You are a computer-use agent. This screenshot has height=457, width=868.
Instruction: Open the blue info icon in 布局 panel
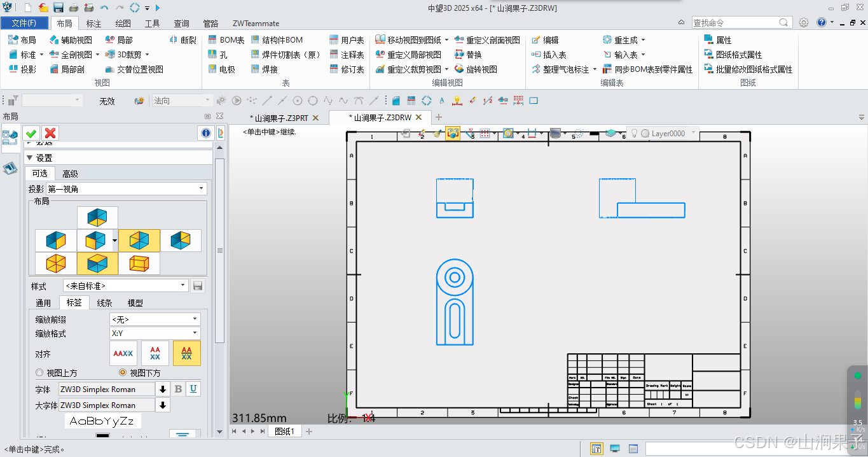tap(205, 133)
